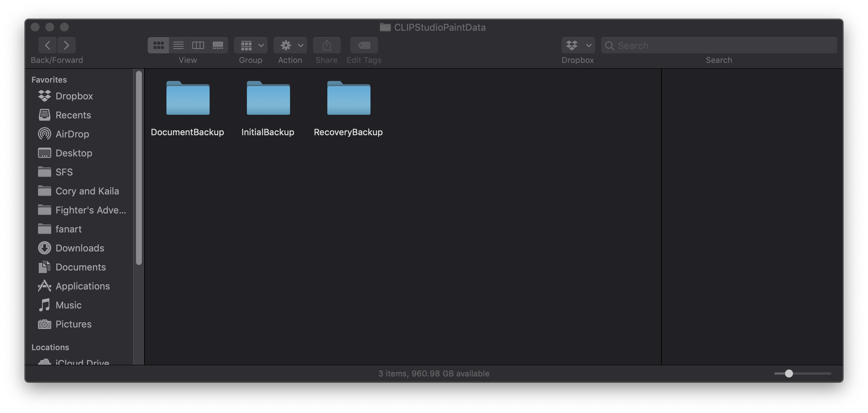Image resolution: width=868 pixels, height=413 pixels.
Task: Switch to icon view mode
Action: [158, 45]
